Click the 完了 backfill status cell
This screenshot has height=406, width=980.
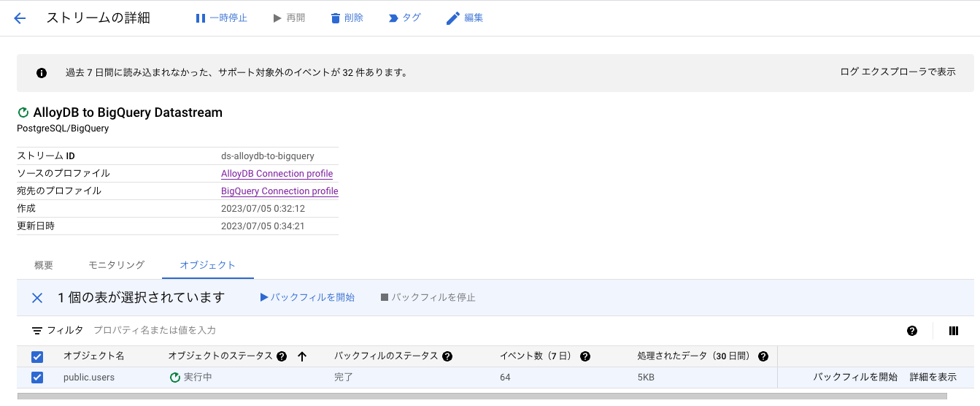(x=344, y=378)
